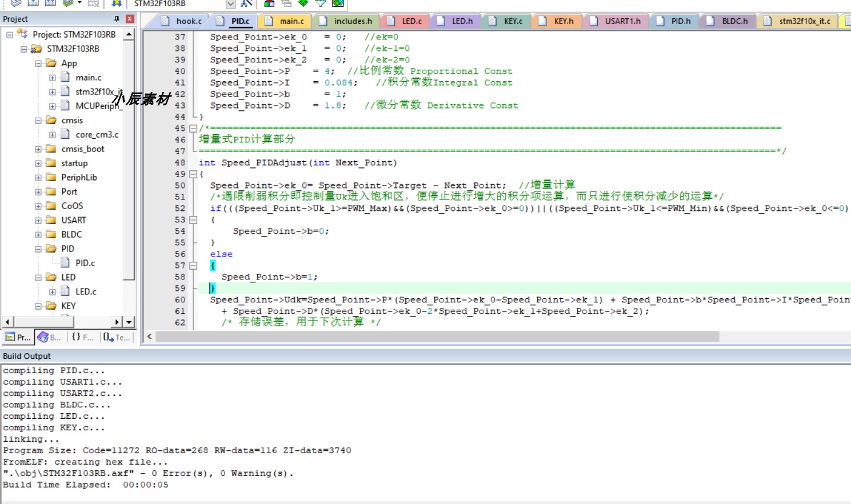Collapse the comment block fold at line 45
851x504 pixels.
[x=193, y=128]
